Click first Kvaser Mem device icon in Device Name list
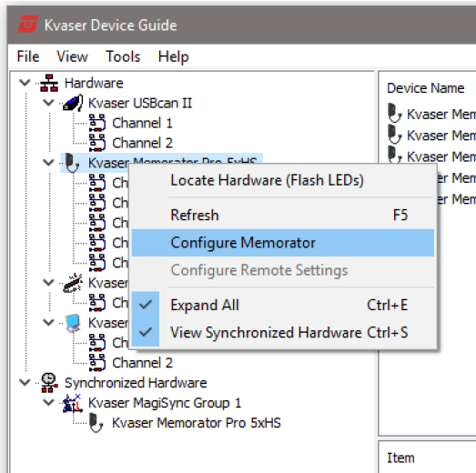This screenshot has width=476, height=473. point(395,114)
